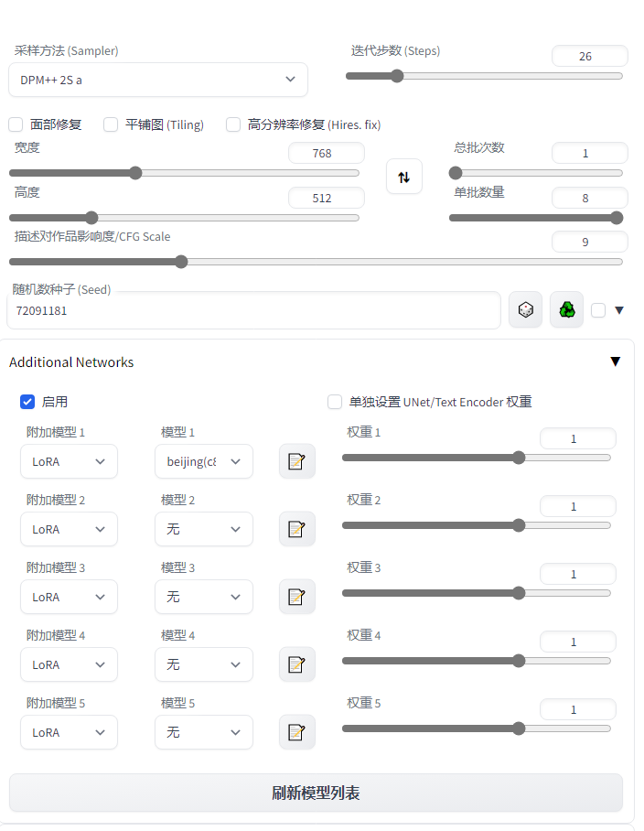Click the CFG Scale value field showing 9
Image resolution: width=644 pixels, height=831 pixels.
(589, 242)
